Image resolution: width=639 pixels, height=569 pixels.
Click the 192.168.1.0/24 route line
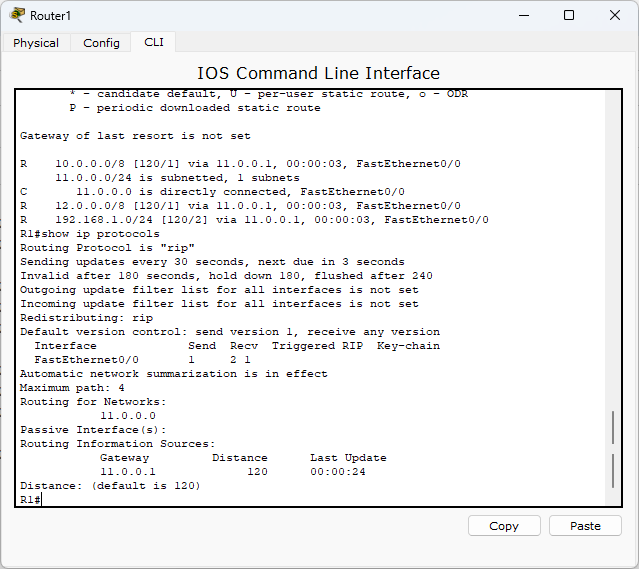pos(254,220)
